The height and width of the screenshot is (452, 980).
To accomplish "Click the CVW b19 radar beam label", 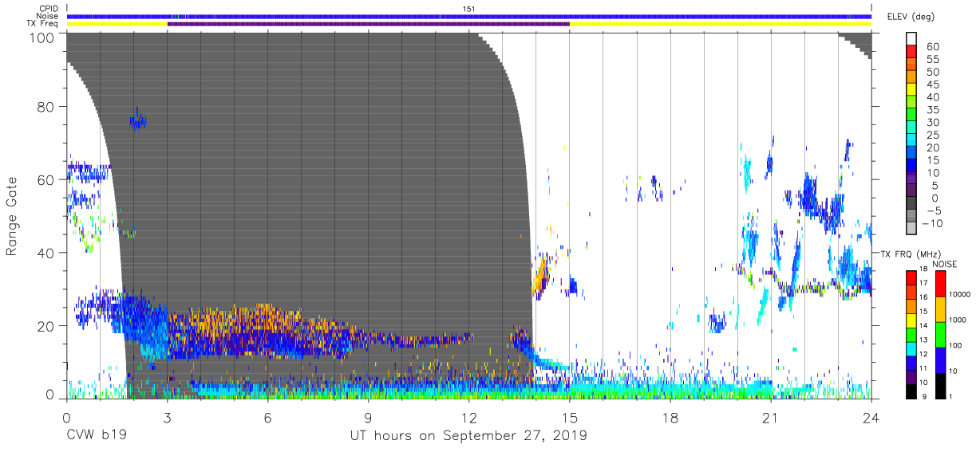I will pos(97,435).
